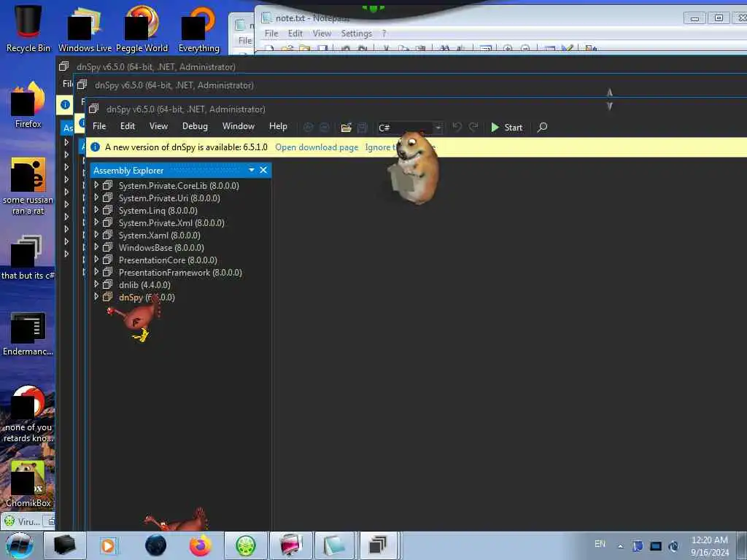Select System.Private.Uri (8.0.0.0) row
This screenshot has height=560, width=747.
pyautogui.click(x=169, y=198)
